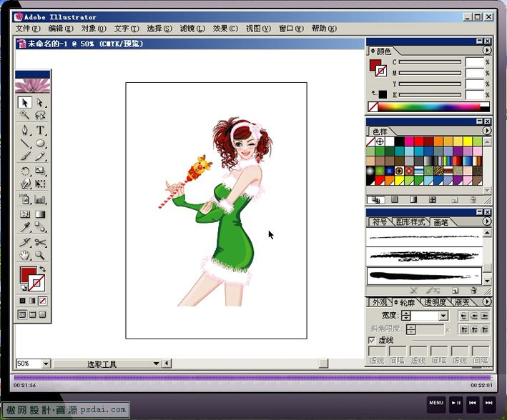Select the Zoom magnifier tool
The width and height of the screenshot is (507, 420).
pos(40,255)
